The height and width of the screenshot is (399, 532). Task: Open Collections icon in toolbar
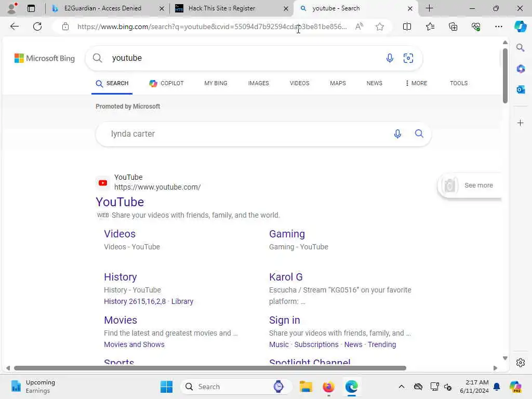click(453, 26)
